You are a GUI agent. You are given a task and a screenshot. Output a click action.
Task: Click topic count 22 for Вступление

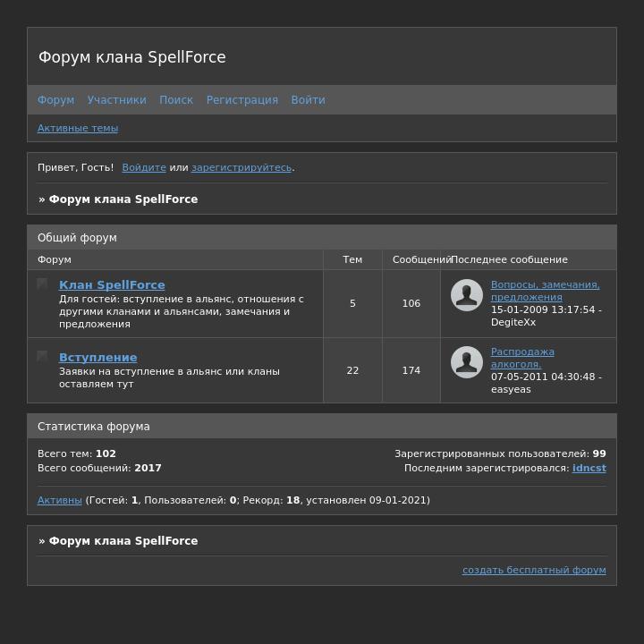(x=352, y=370)
